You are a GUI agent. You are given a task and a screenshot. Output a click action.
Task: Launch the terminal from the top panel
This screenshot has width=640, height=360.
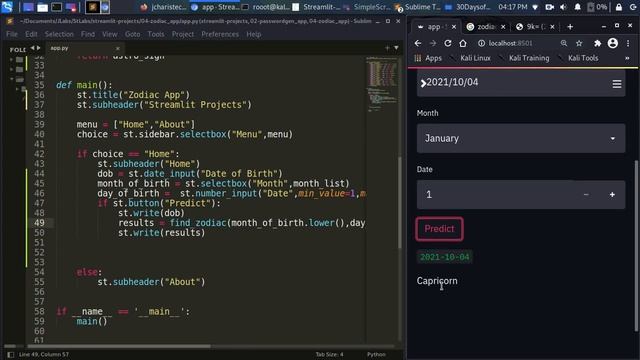(x=56, y=7)
